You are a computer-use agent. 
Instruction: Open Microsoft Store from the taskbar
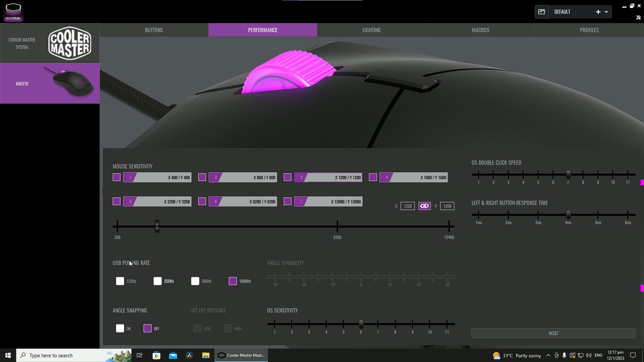(x=156, y=355)
